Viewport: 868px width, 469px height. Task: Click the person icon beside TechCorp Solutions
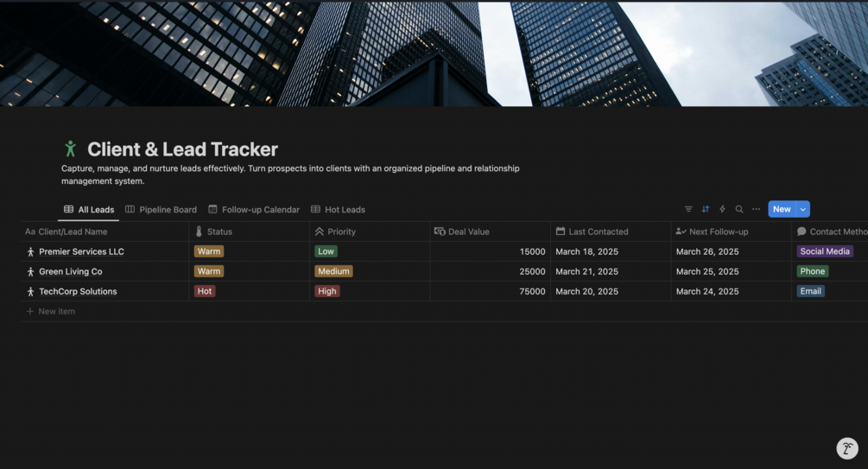[x=30, y=292]
